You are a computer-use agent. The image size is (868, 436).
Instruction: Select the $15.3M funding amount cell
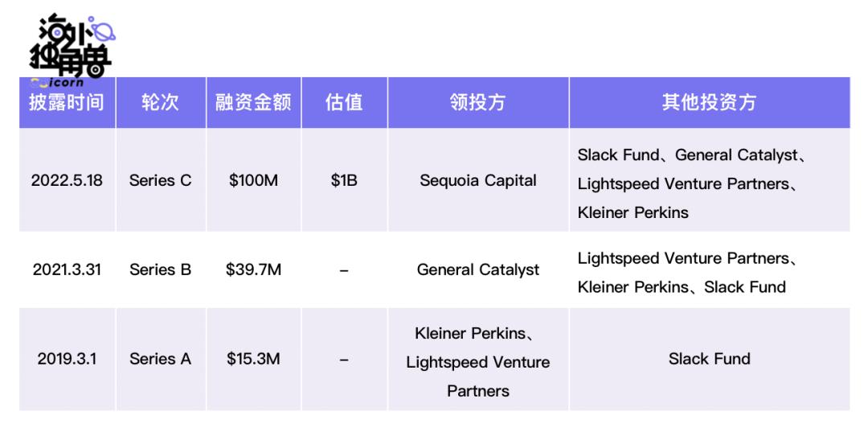(x=253, y=359)
